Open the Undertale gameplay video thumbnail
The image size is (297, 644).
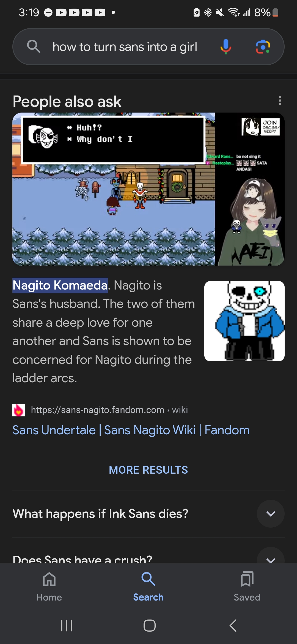(x=148, y=189)
